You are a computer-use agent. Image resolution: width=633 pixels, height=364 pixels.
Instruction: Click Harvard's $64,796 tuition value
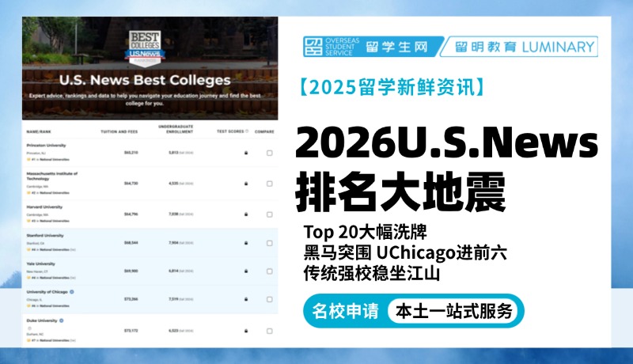tap(131, 214)
